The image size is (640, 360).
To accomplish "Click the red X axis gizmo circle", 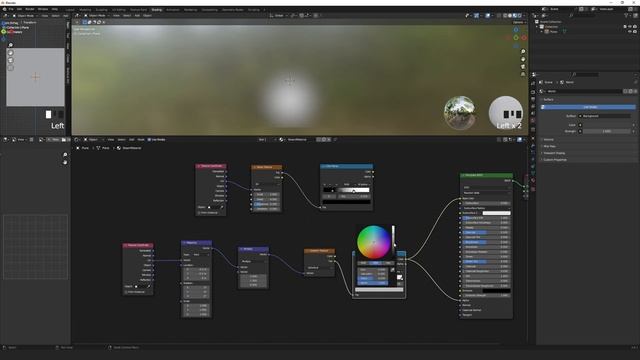I will [524, 38].
